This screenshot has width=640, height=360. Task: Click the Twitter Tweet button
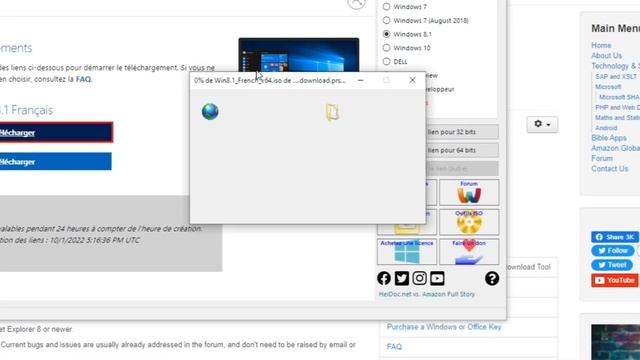tap(612, 265)
